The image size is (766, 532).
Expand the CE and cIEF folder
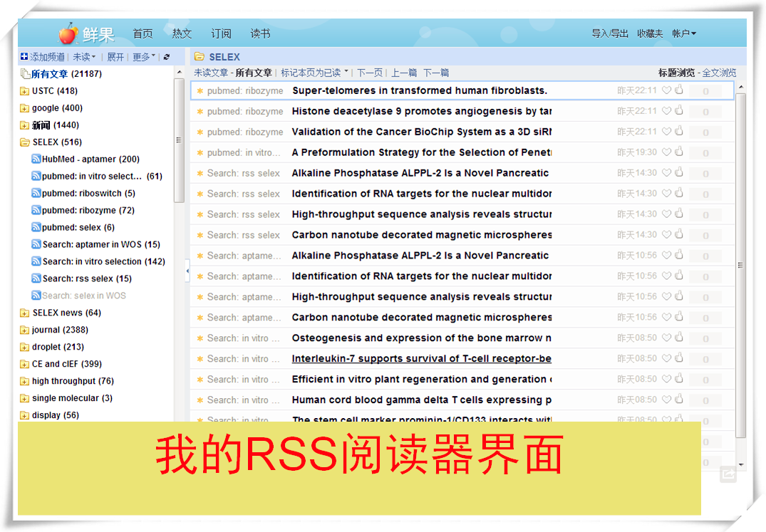24,364
